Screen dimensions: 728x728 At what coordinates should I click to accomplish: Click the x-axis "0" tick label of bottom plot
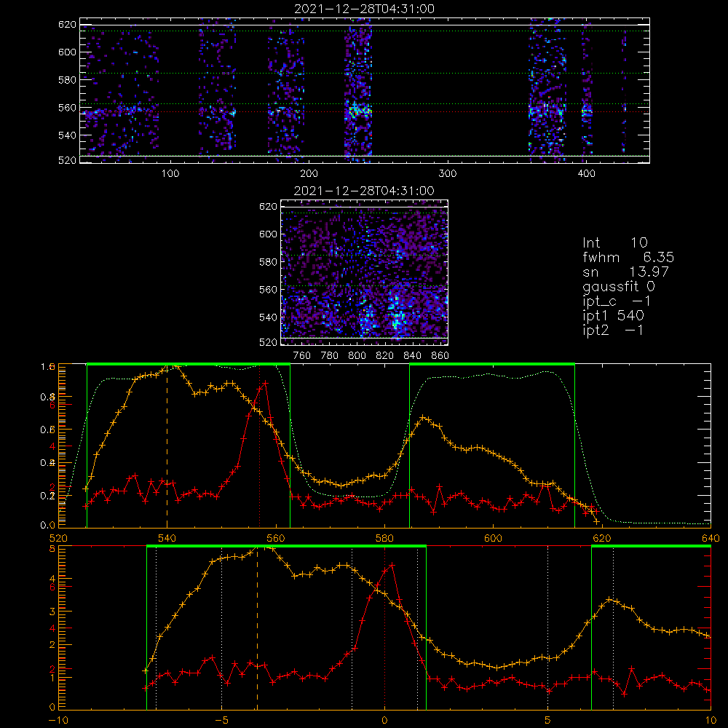(x=384, y=721)
